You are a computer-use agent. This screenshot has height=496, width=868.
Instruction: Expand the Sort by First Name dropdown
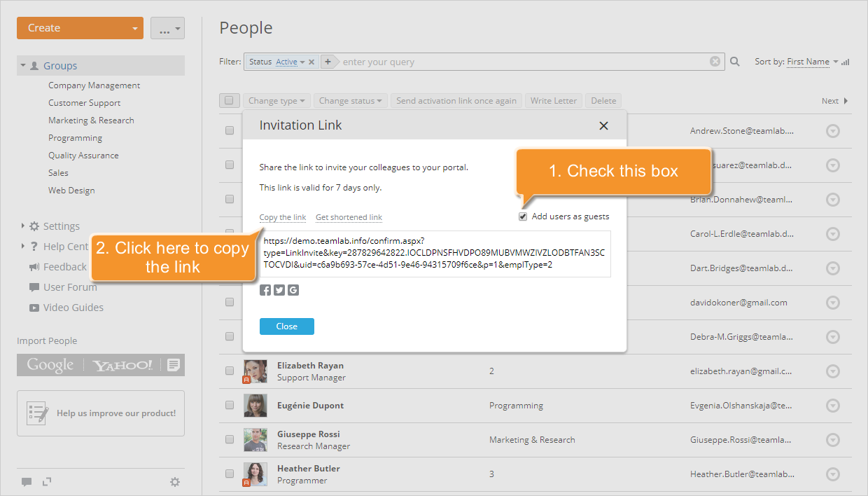[811, 62]
